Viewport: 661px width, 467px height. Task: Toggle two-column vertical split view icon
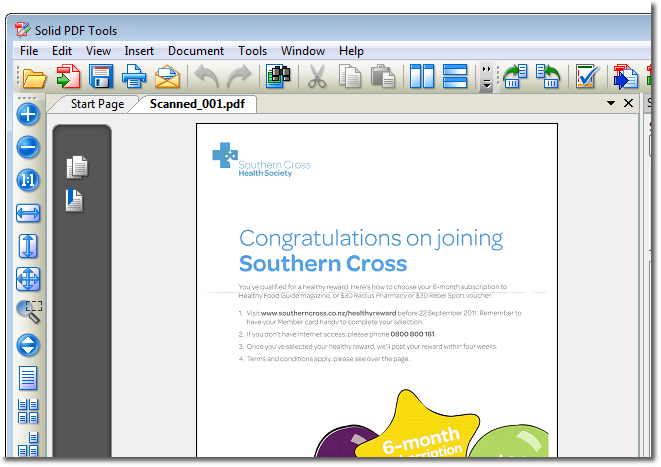tap(422, 77)
